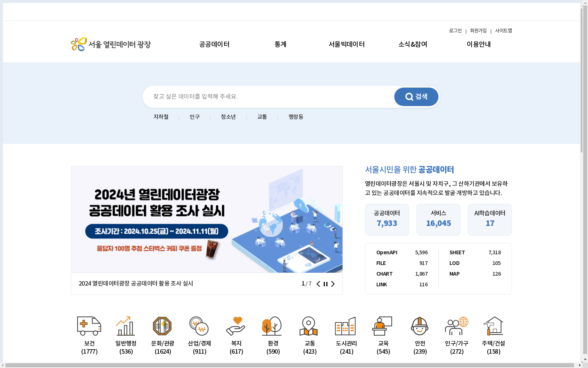Viewport: 588px width, 368px height.
Task: Show next banner slide
Action: point(333,284)
